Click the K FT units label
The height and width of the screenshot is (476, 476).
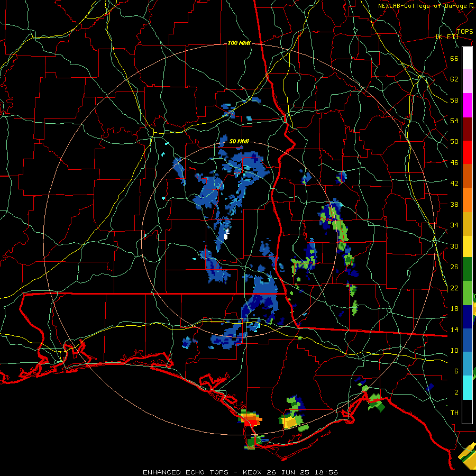pos(447,37)
